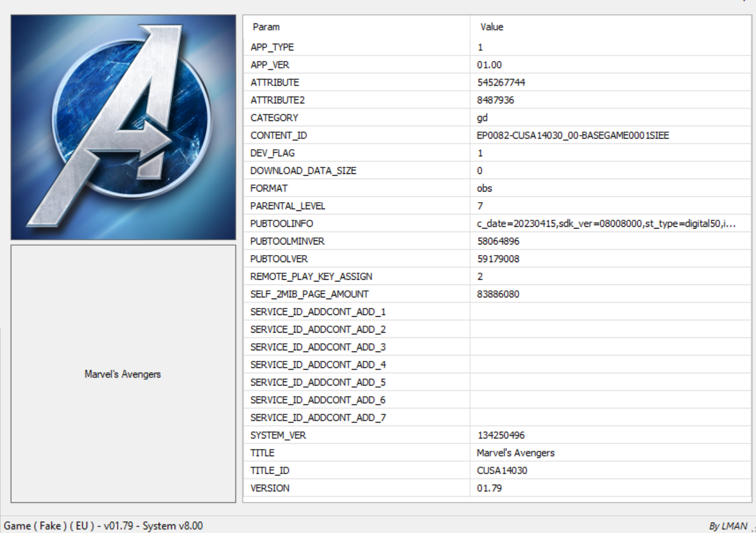Select the VERSION parameter name
The image size is (756, 533).
click(x=270, y=488)
